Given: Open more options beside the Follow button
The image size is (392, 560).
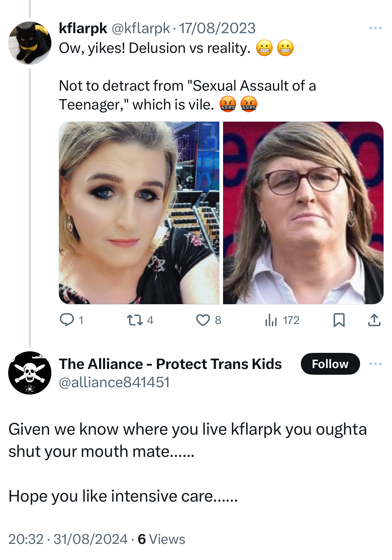Looking at the screenshot, I should click(375, 364).
